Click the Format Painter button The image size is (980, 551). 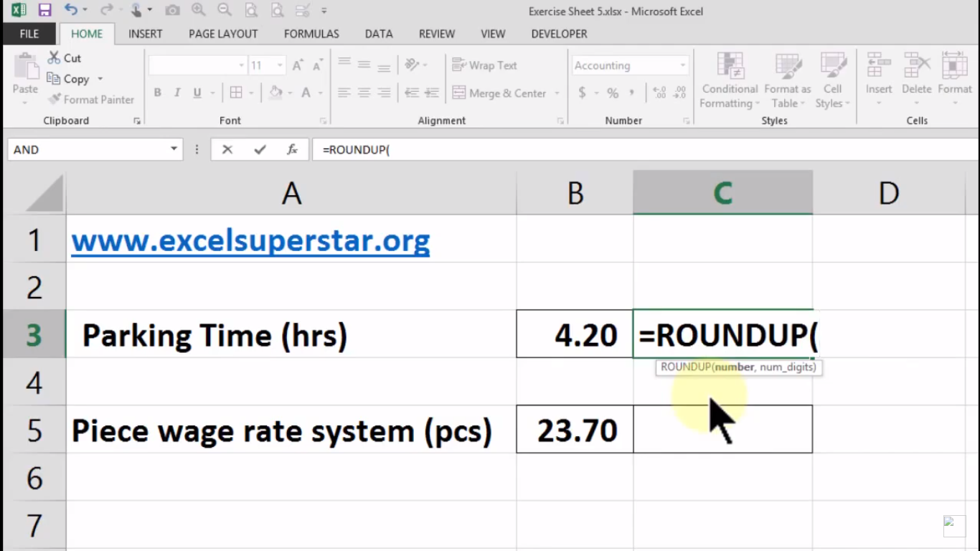coord(91,100)
